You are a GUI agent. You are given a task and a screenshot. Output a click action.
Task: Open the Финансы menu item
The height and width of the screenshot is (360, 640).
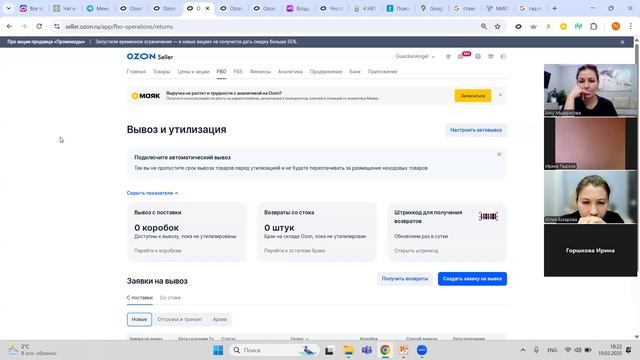(260, 71)
